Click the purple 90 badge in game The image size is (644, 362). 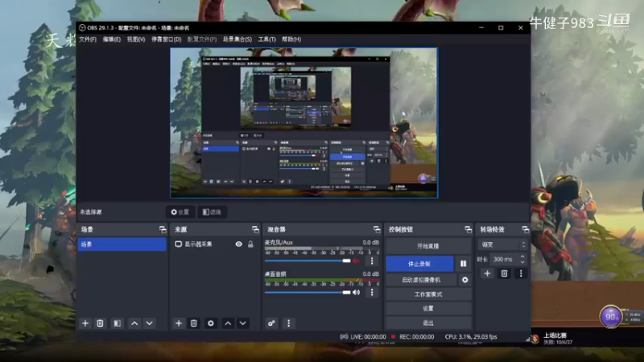(x=611, y=317)
